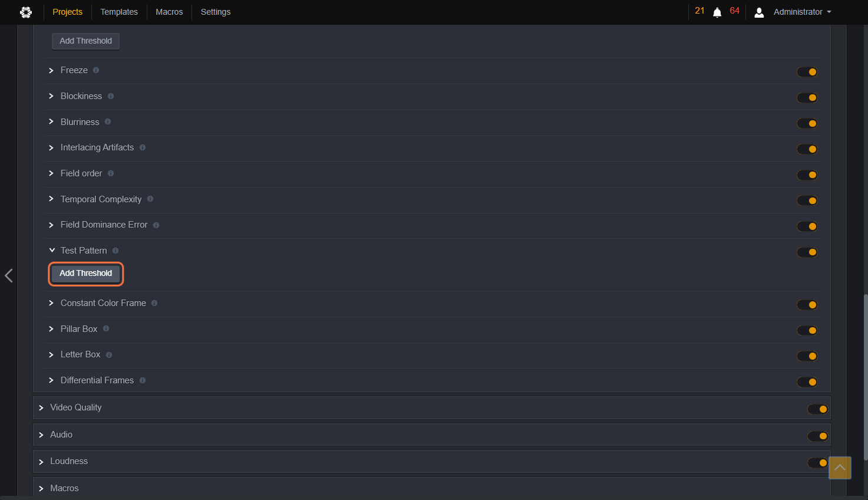Click info icon beside Constant Color Frame

coord(154,303)
